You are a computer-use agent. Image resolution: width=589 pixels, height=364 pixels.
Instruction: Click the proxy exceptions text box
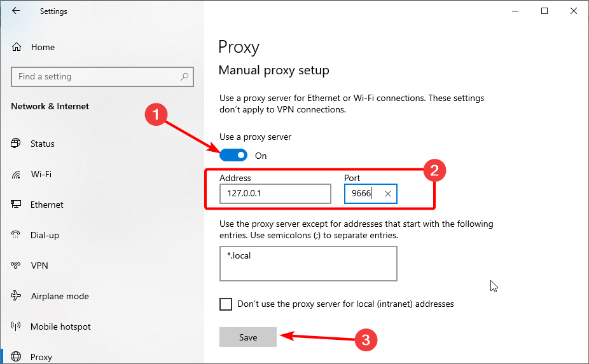pyautogui.click(x=308, y=264)
